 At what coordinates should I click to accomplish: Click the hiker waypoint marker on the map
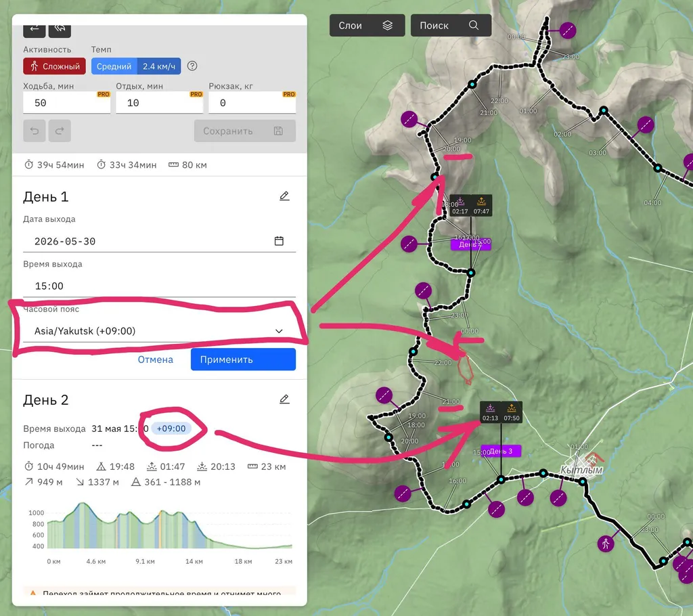tap(606, 544)
